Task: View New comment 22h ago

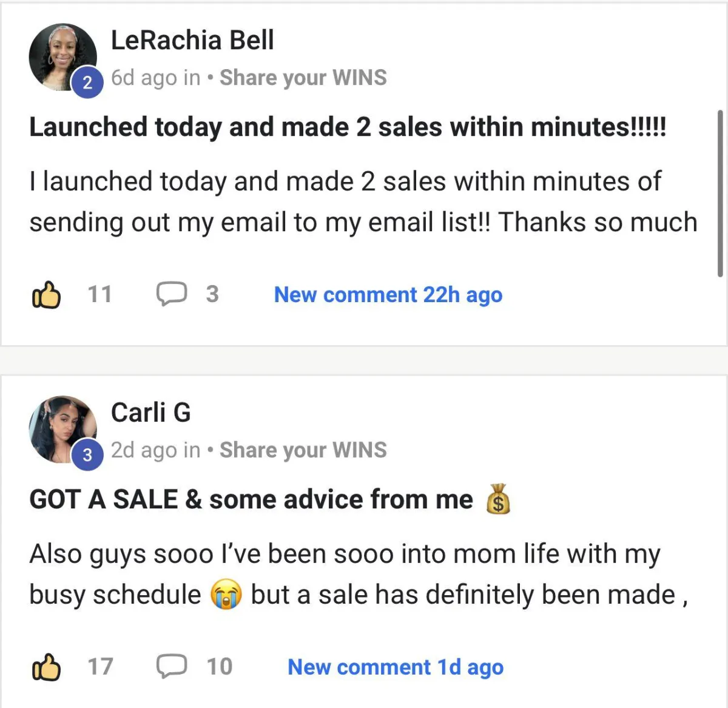Action: [388, 295]
